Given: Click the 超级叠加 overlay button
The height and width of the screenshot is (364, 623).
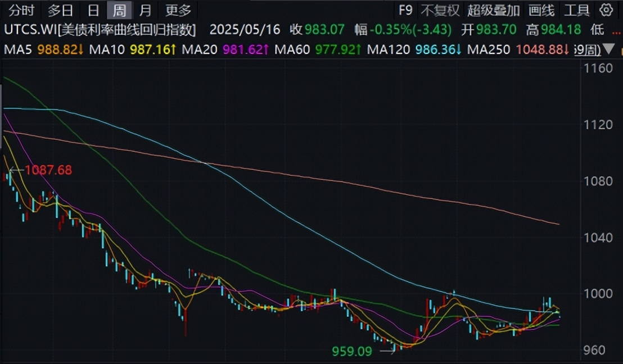Looking at the screenshot, I should [x=494, y=10].
